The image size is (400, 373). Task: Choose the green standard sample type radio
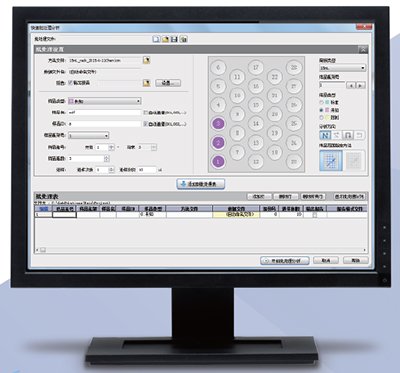322,103
